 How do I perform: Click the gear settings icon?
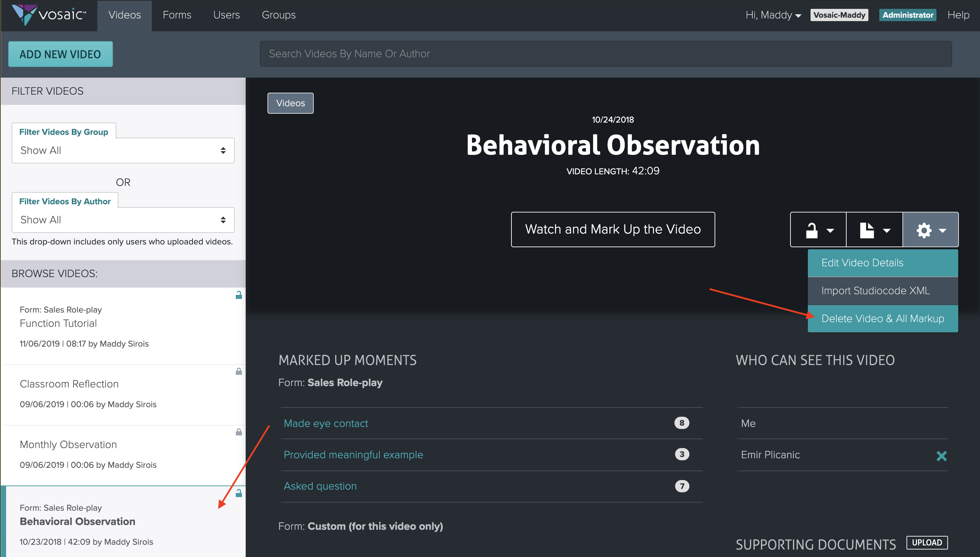[930, 230]
